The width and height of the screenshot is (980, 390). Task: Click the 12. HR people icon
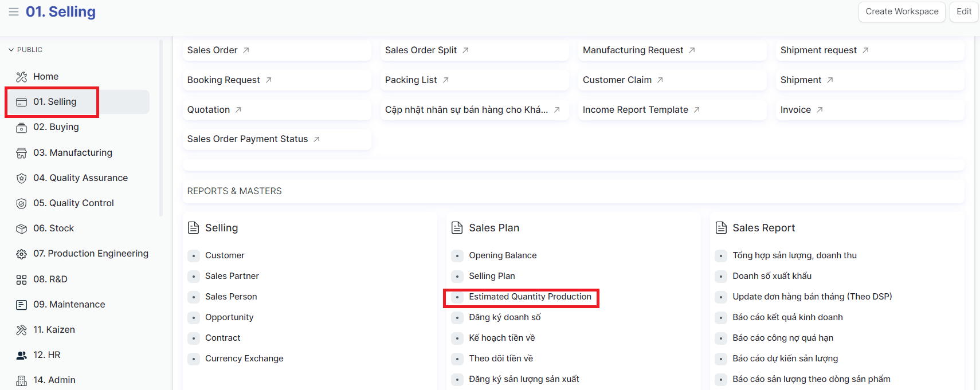(22, 355)
